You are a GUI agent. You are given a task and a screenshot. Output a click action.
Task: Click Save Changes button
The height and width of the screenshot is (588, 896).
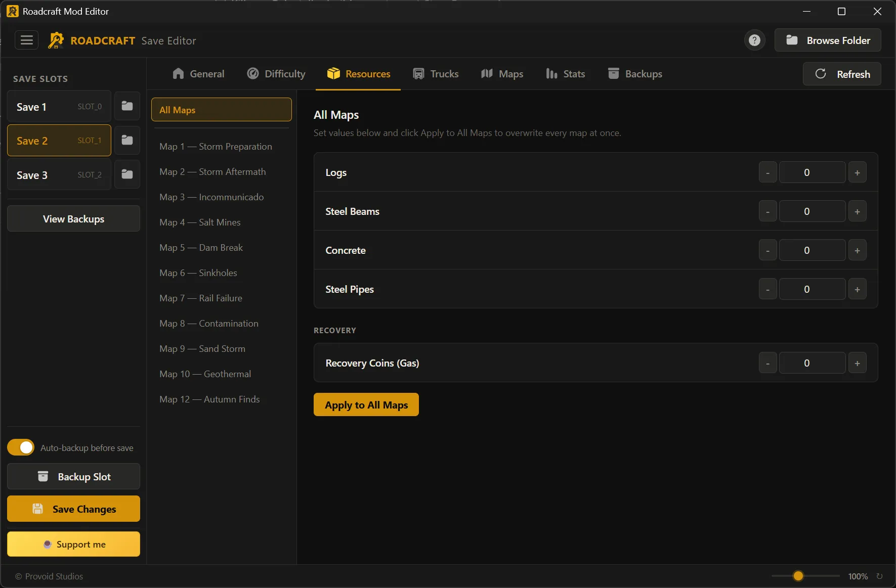(73, 509)
